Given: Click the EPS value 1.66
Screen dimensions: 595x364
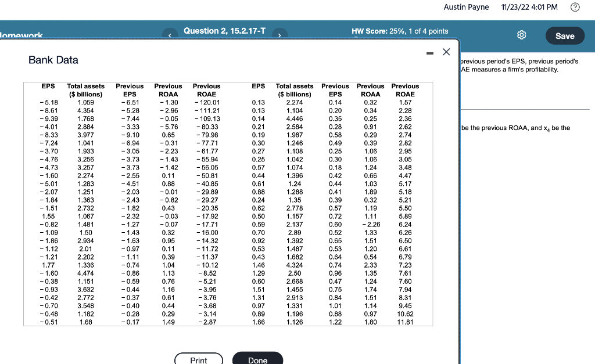Looking at the screenshot, I should (259, 322).
